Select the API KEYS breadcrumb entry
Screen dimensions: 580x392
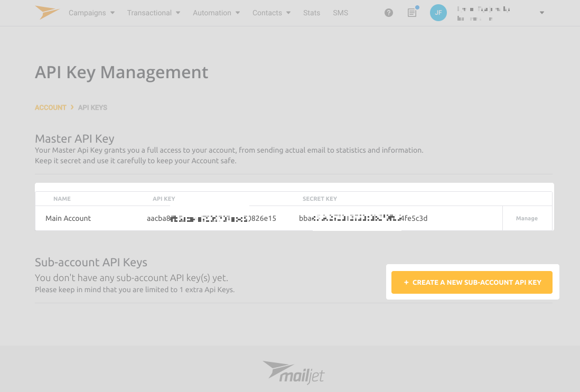92,107
